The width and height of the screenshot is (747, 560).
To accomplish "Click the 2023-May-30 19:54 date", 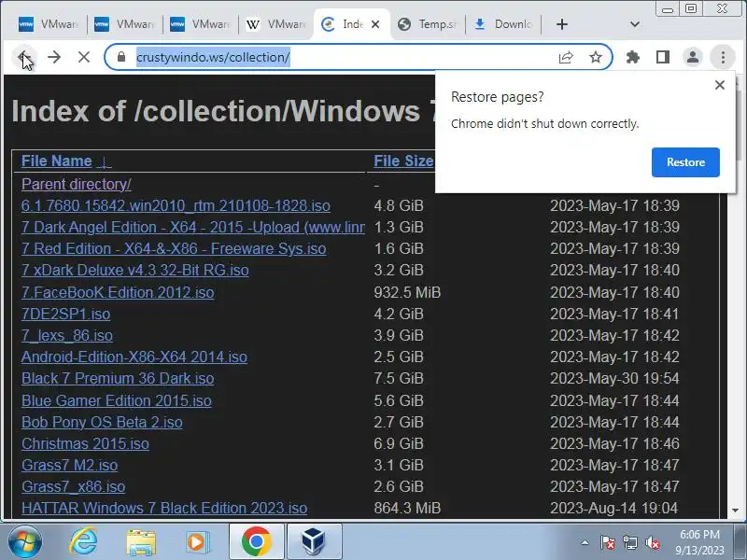I will point(614,379).
